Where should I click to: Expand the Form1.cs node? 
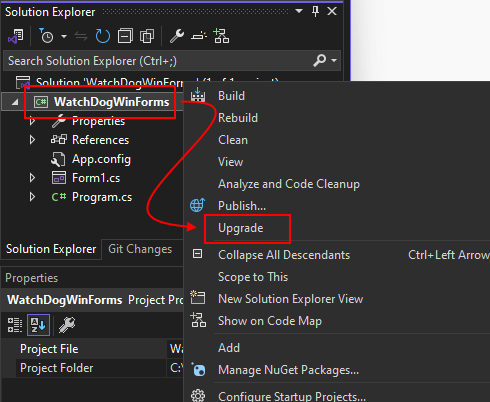pyautogui.click(x=32, y=178)
